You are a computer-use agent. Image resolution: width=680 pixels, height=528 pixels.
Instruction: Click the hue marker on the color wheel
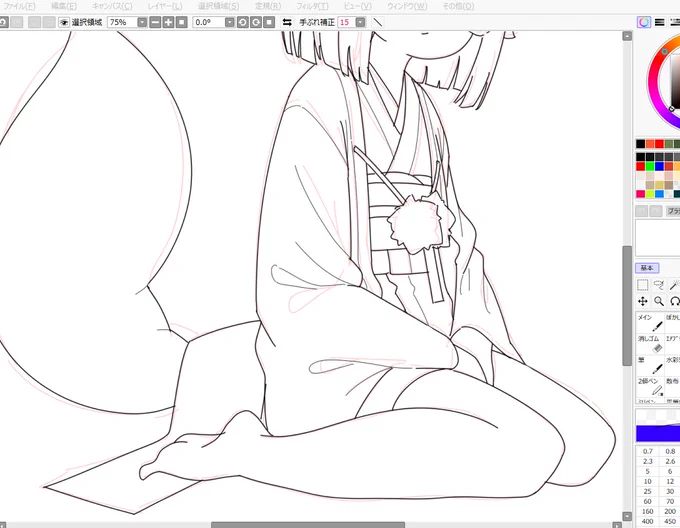click(664, 52)
